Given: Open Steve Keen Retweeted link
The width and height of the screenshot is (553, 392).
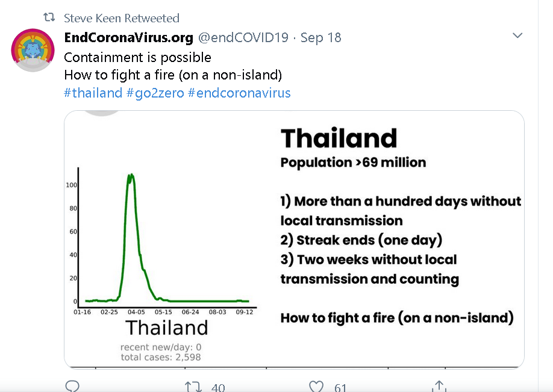Looking at the screenshot, I should point(122,18).
